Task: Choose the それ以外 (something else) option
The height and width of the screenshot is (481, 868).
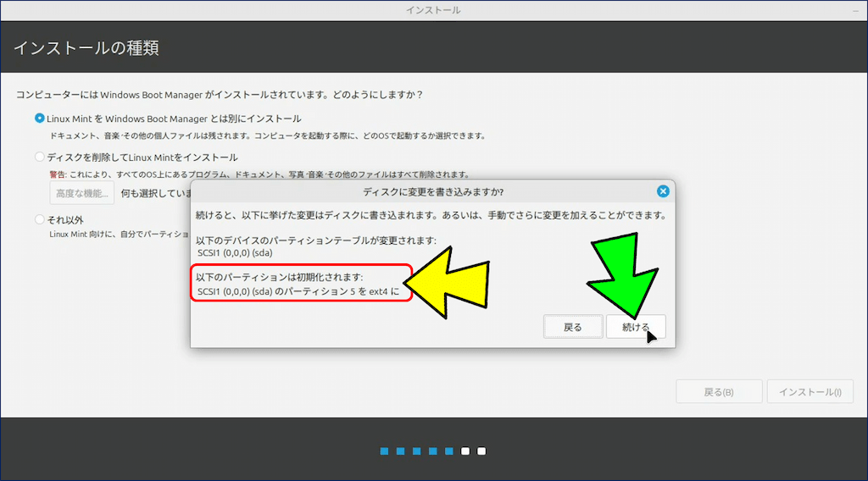Action: point(40,219)
